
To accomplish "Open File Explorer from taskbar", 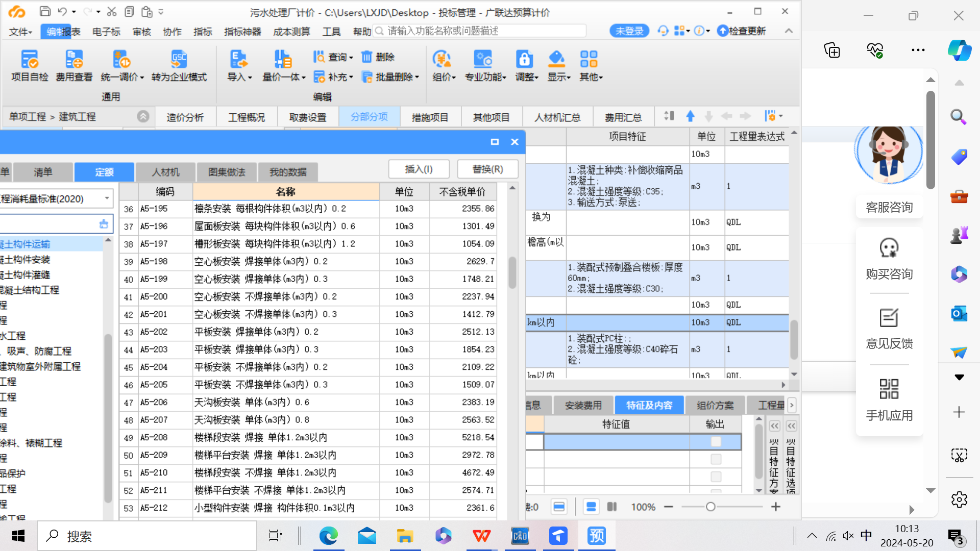I will (405, 536).
